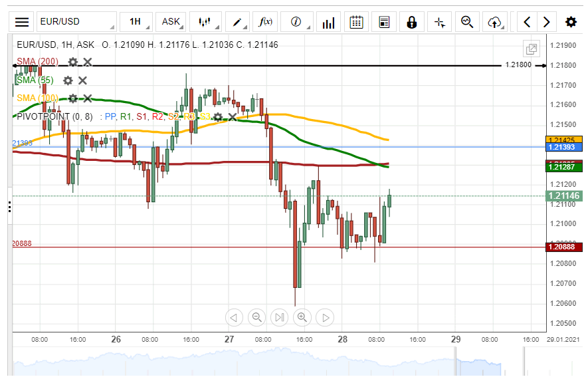Open SMA (55) settings gear
This screenshot has height=383, width=588.
(68, 80)
